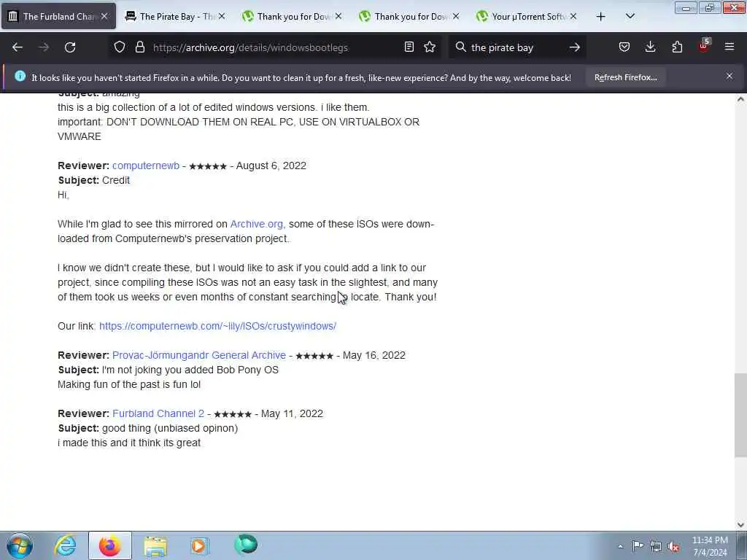Open the tracking protection shield

tap(120, 47)
